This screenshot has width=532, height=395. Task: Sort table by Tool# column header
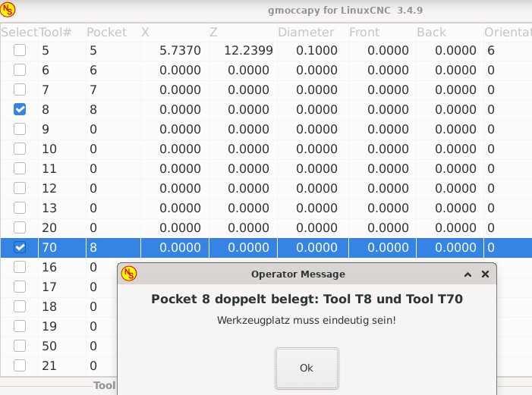[56, 32]
